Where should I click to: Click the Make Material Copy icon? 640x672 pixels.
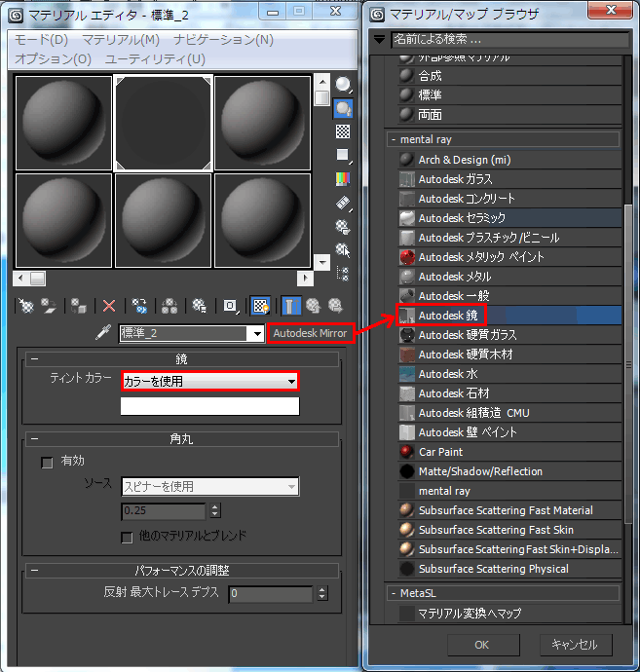tap(139, 306)
